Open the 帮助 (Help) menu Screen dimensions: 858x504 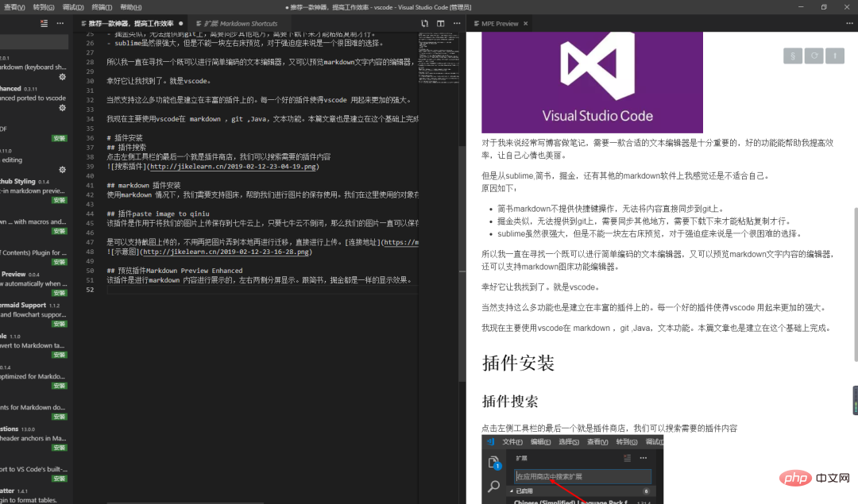coord(130,7)
